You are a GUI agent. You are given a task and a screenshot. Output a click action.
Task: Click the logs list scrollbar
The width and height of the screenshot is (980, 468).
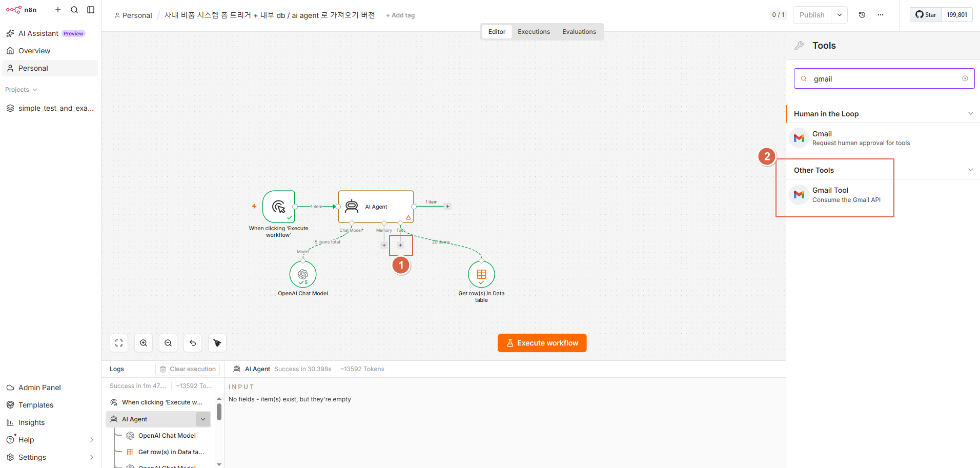click(219, 412)
